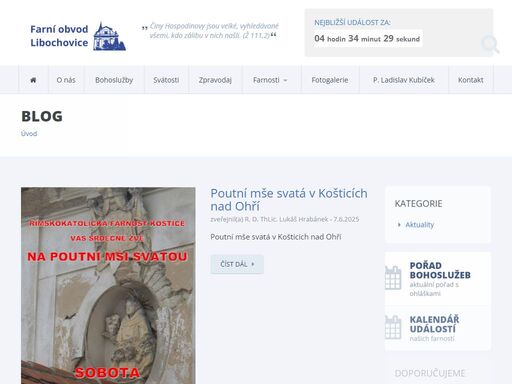The width and height of the screenshot is (512, 384).
Task: Open the pilgrimage mass poster thumbnail
Action: click(x=108, y=286)
